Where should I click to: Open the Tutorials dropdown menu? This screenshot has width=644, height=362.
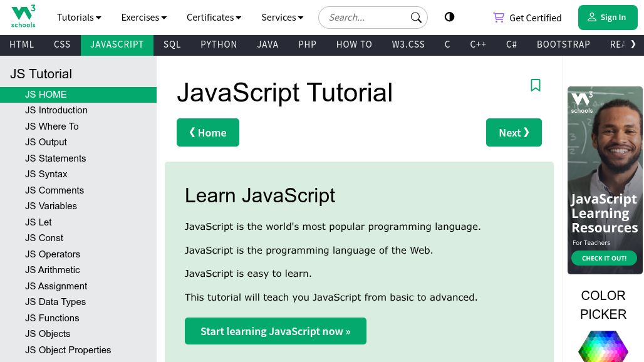pos(79,18)
